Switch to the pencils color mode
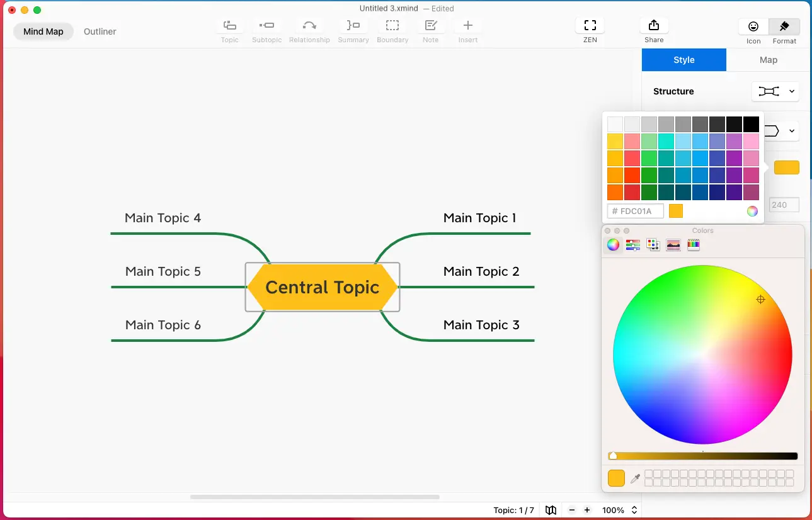812x520 pixels. (693, 245)
